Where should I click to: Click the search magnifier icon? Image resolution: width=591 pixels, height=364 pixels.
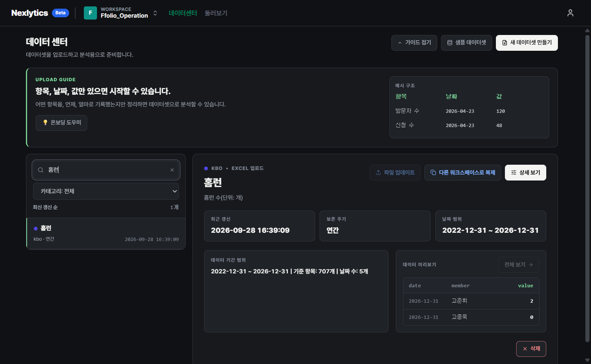(41, 170)
